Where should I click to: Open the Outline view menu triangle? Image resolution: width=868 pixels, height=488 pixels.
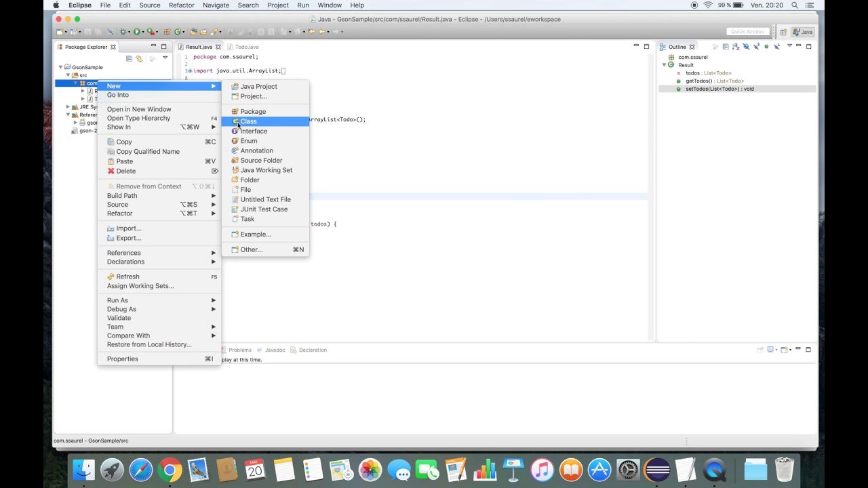pyautogui.click(x=789, y=46)
